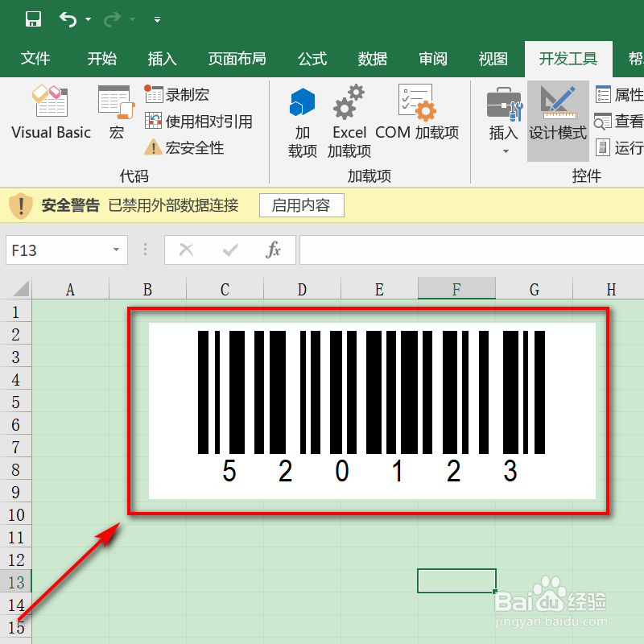
Task: Open the 宏 macros dialog
Action: click(x=117, y=112)
